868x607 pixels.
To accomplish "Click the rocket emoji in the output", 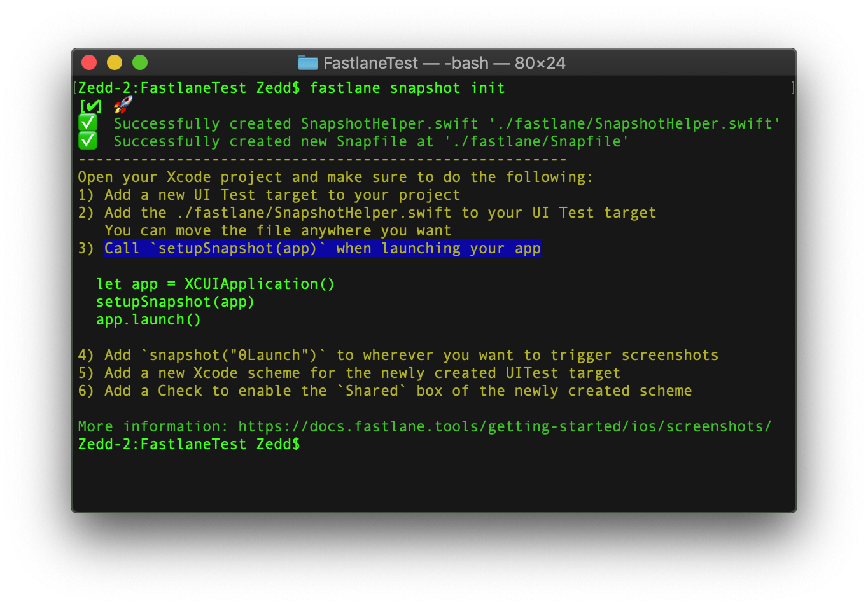I will 123,105.
